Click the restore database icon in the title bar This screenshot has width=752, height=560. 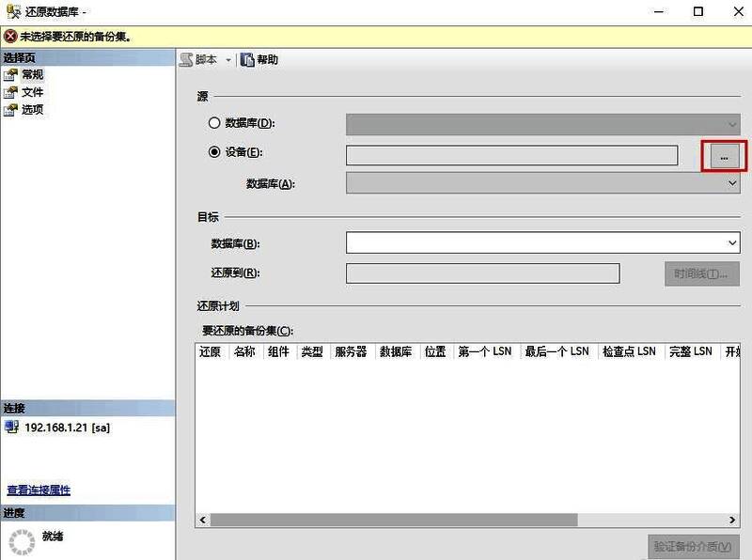pos(9,11)
